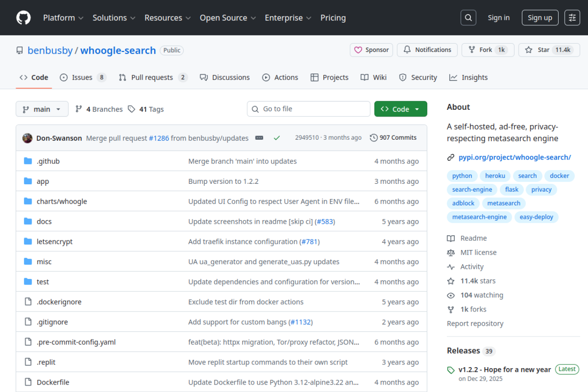Click the command palette icon beside Sign up
588x392 pixels.
coord(572,17)
